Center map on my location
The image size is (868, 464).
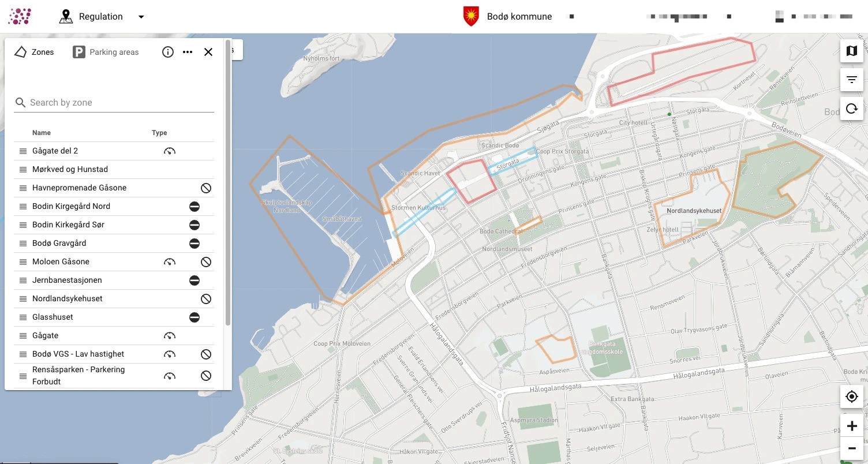851,396
